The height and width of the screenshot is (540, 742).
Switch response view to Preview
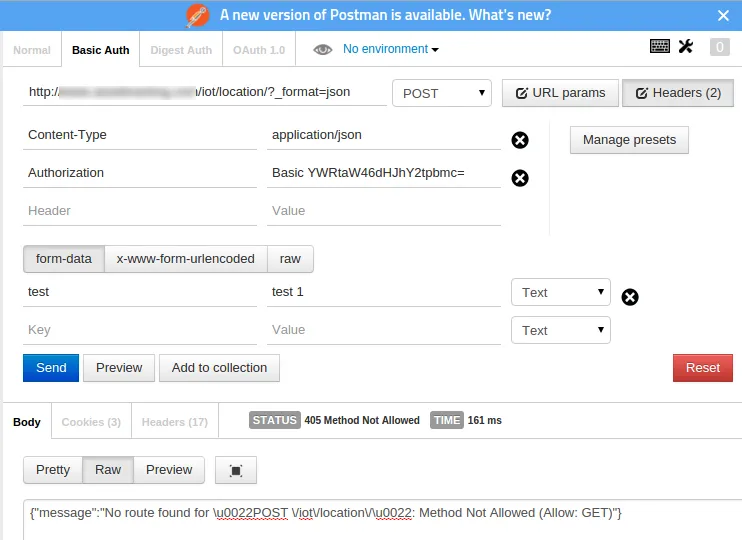[169, 470]
